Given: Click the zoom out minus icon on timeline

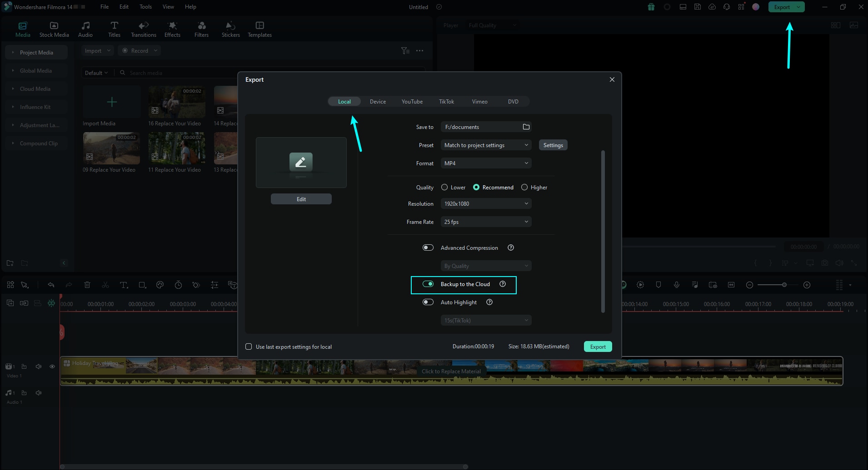Looking at the screenshot, I should tap(750, 285).
